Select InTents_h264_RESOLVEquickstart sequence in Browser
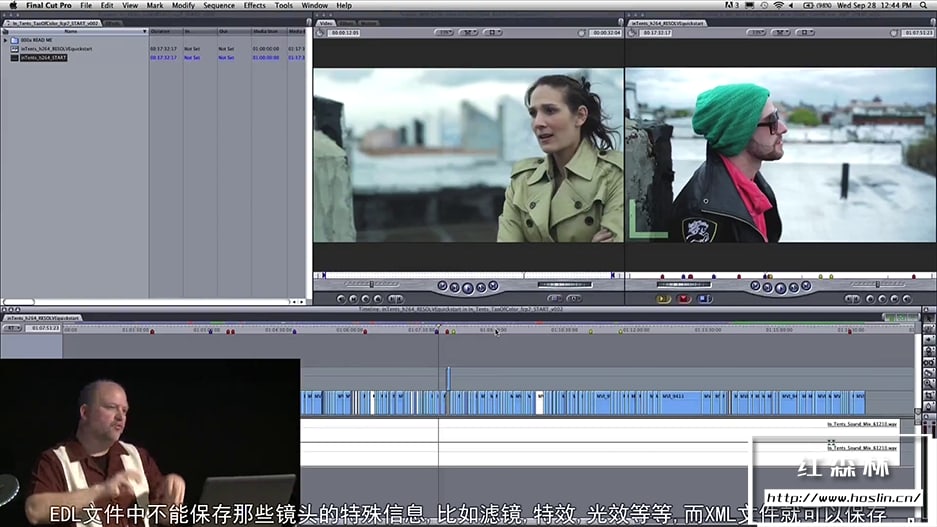 click(x=56, y=49)
